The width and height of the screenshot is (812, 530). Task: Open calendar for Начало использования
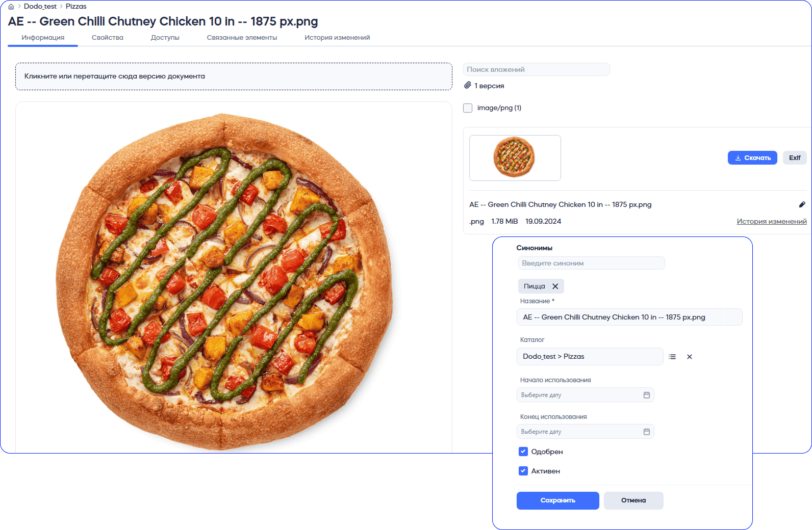coord(647,395)
